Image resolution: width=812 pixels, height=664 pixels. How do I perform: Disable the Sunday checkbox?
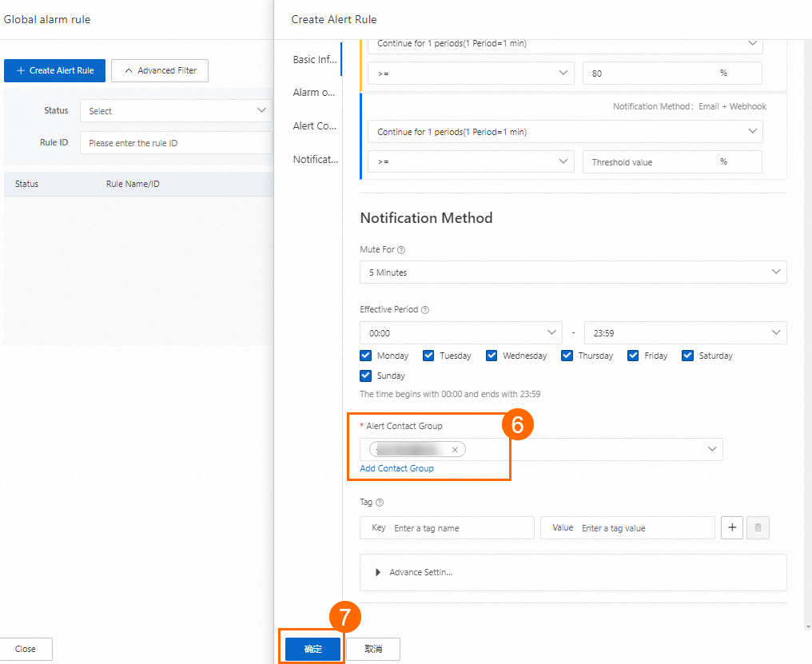tap(365, 376)
